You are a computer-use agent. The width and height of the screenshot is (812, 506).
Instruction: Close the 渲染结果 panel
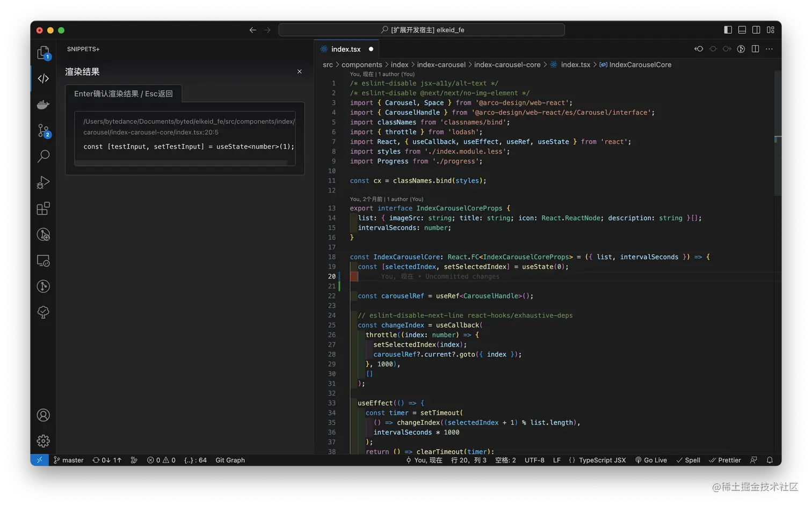(300, 71)
